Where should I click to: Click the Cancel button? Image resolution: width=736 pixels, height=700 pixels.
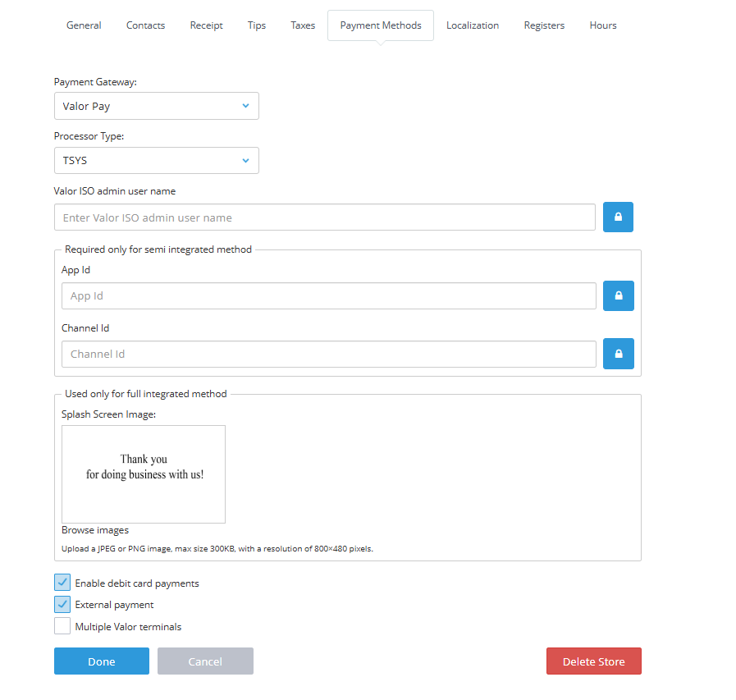[x=205, y=661]
